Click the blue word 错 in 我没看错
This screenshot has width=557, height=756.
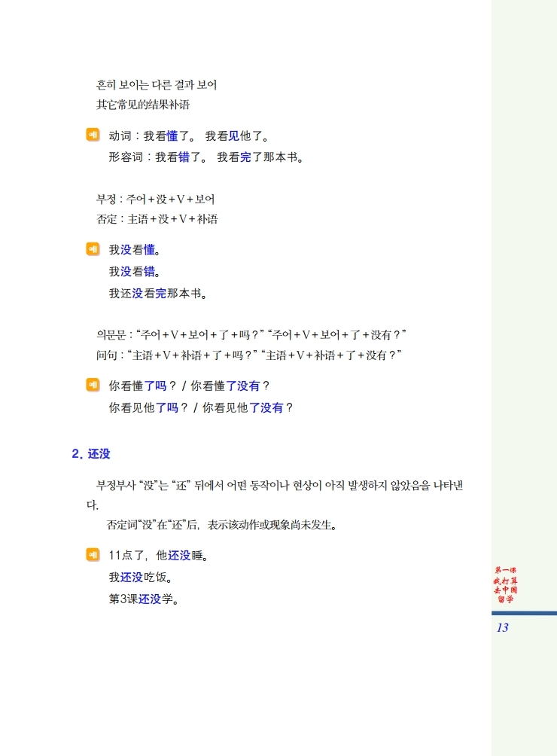[x=149, y=272]
